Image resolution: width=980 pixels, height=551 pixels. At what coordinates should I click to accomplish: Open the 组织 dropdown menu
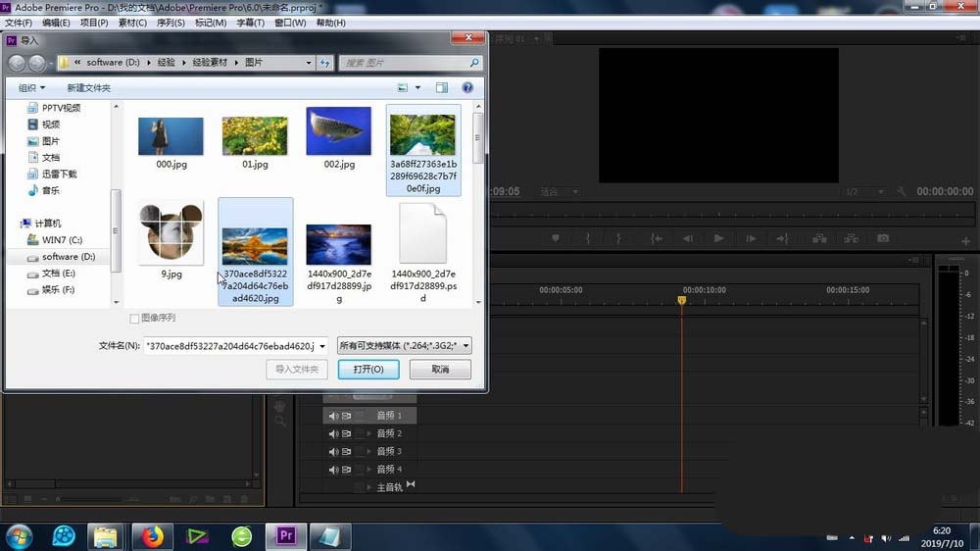click(x=31, y=87)
